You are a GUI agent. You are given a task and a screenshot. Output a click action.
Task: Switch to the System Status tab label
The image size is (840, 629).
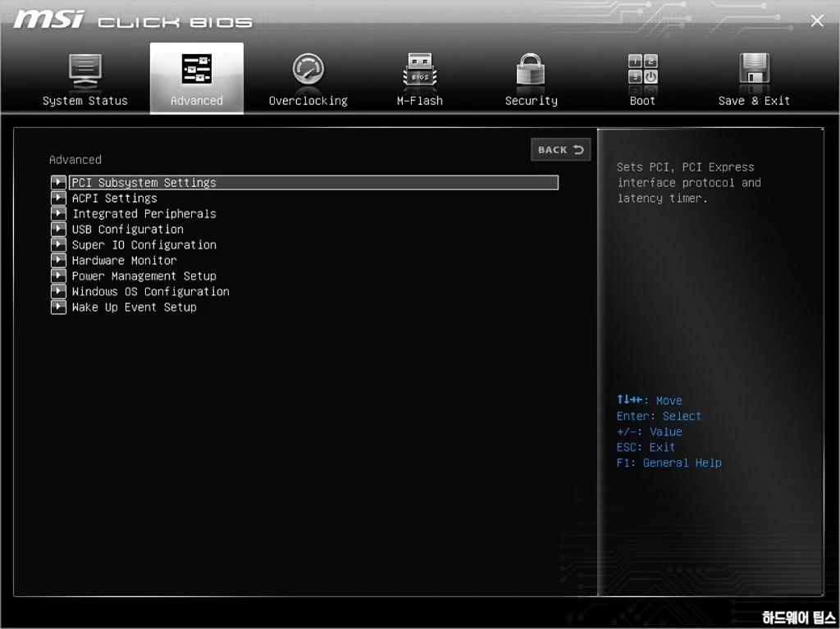click(84, 101)
